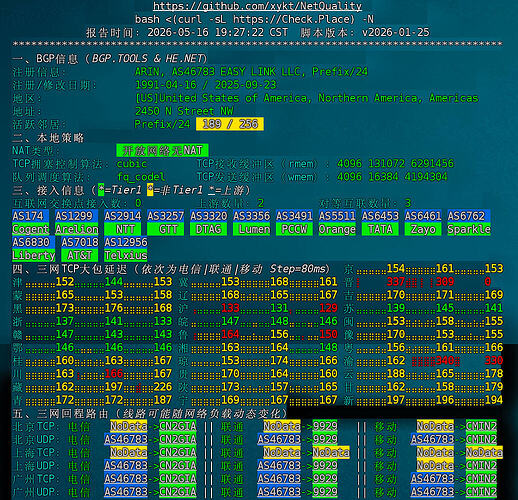Click the AS5511 Orange badge

click(x=337, y=223)
